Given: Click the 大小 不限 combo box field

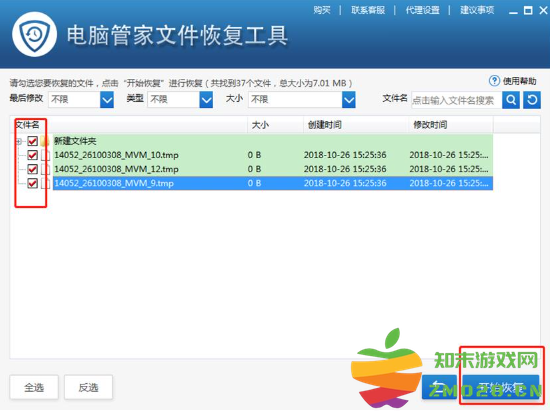Looking at the screenshot, I should point(302,100).
